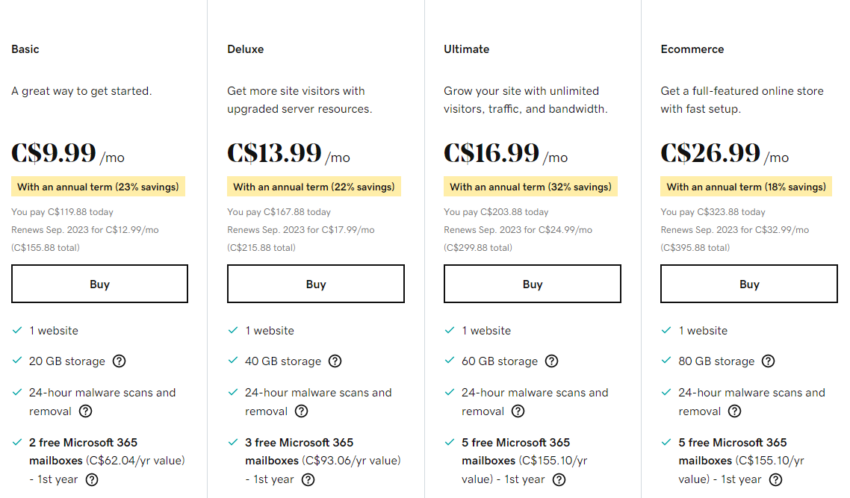Click Ultimate plan annual term 32% savings badge
Screen dimensions: 850x498
pos(530,187)
